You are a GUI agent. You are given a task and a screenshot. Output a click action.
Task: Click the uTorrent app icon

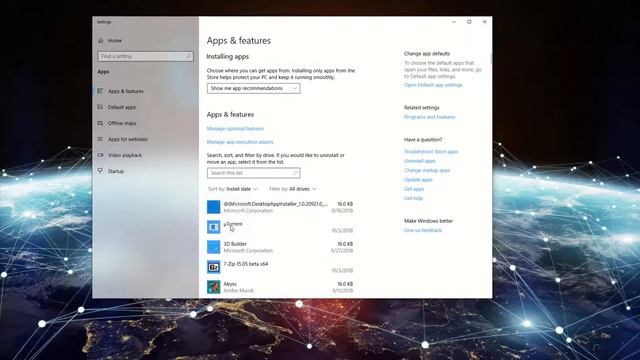(x=213, y=227)
